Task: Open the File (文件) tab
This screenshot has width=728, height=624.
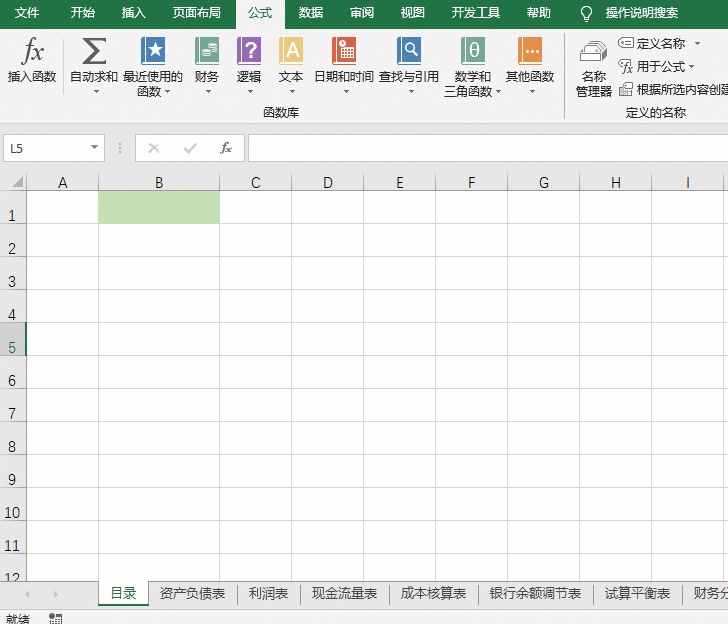Action: click(26, 13)
